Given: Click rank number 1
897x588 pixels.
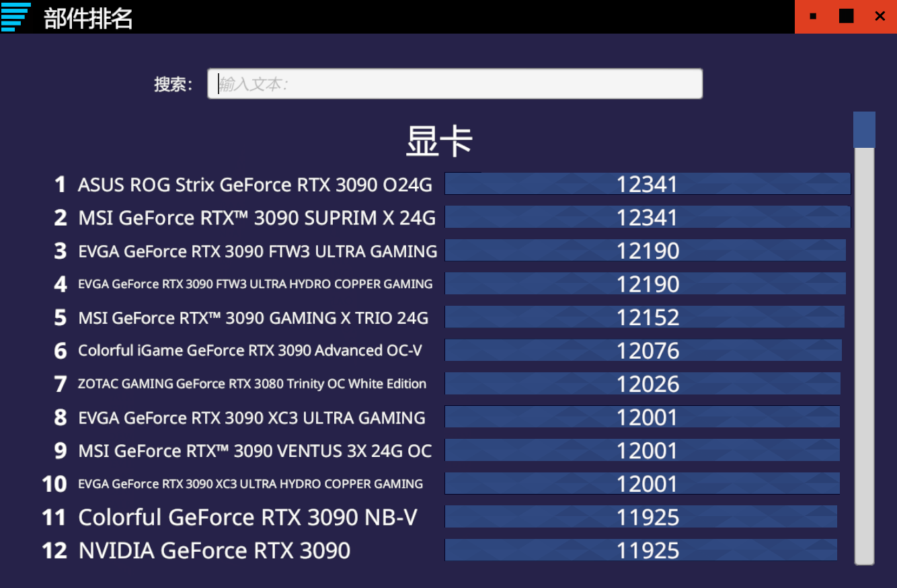Looking at the screenshot, I should pyautogui.click(x=61, y=184).
